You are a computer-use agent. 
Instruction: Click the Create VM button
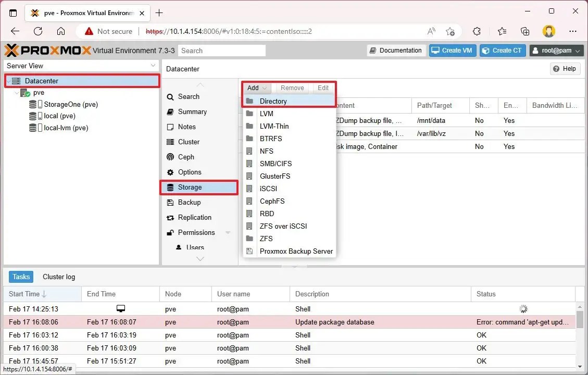point(452,50)
